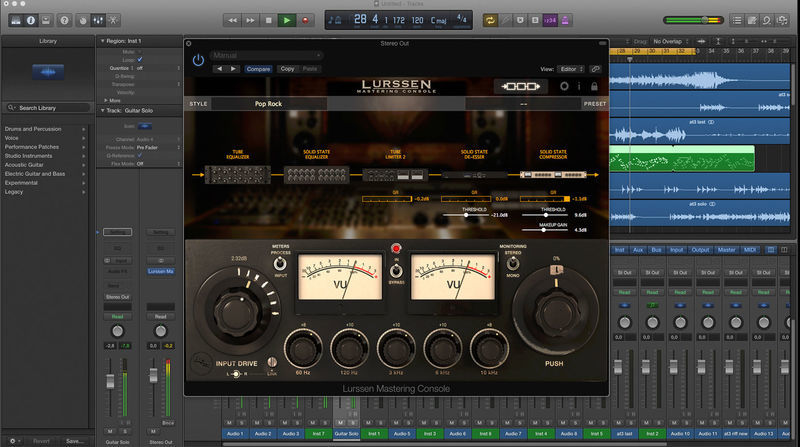Select the Solid State Equalizer unit
This screenshot has height=447, width=800.
(x=316, y=175)
